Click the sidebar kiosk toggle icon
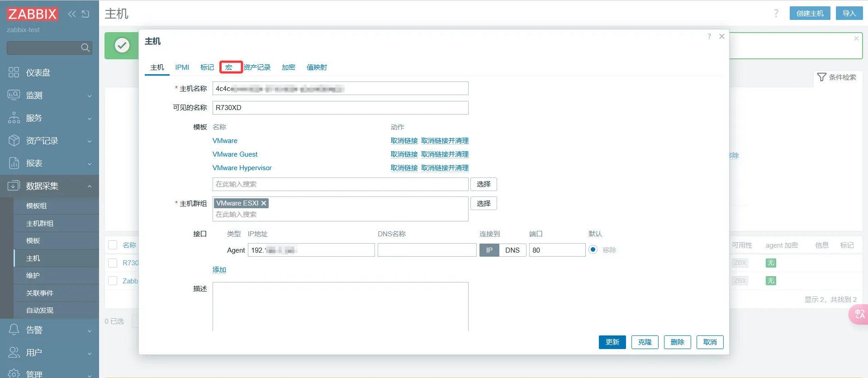The height and width of the screenshot is (378, 868). (x=85, y=14)
